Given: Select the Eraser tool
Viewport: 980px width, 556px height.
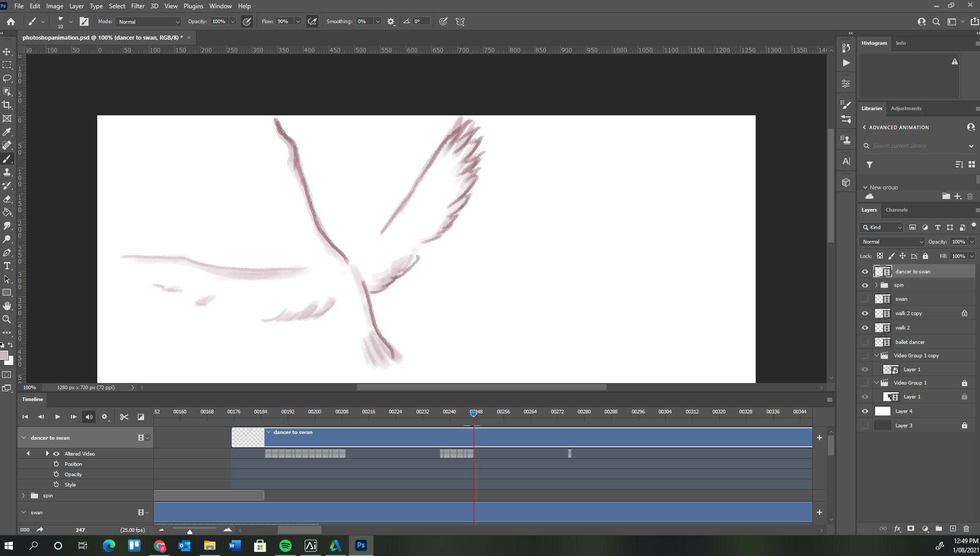Looking at the screenshot, I should click(7, 199).
